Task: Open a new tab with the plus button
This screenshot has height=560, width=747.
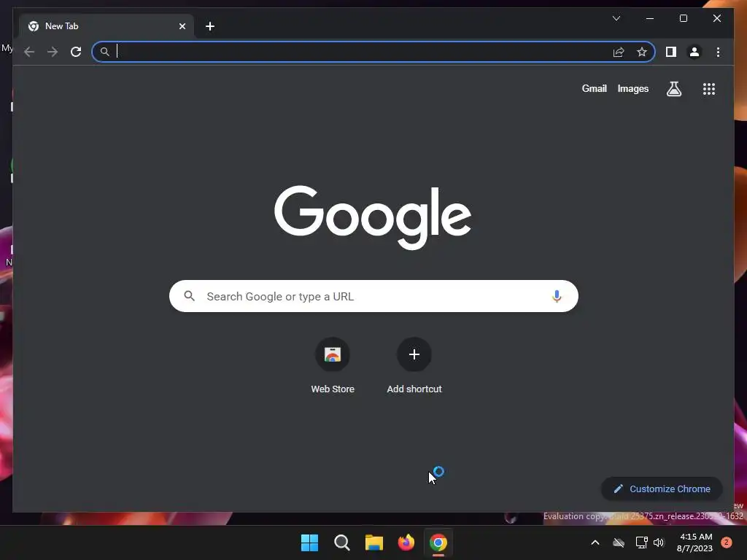Action: tap(209, 26)
